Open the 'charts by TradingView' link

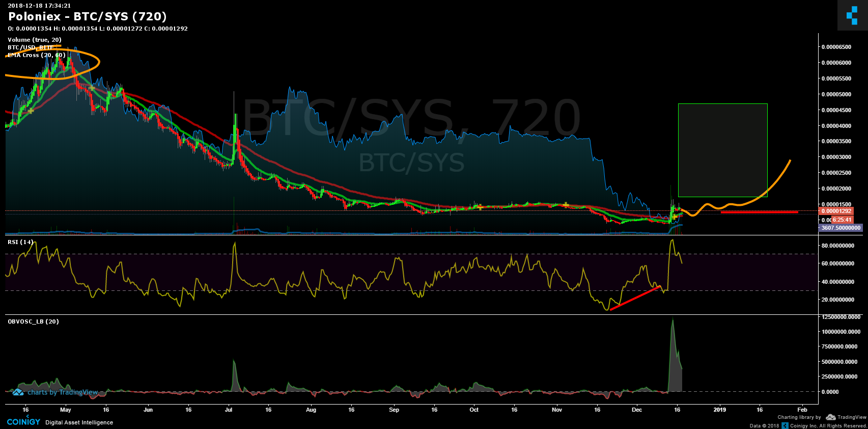63,392
